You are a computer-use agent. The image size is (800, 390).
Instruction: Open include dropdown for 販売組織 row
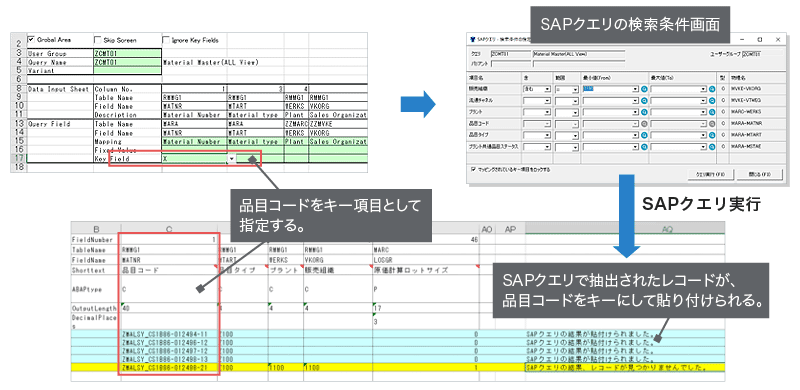click(547, 89)
